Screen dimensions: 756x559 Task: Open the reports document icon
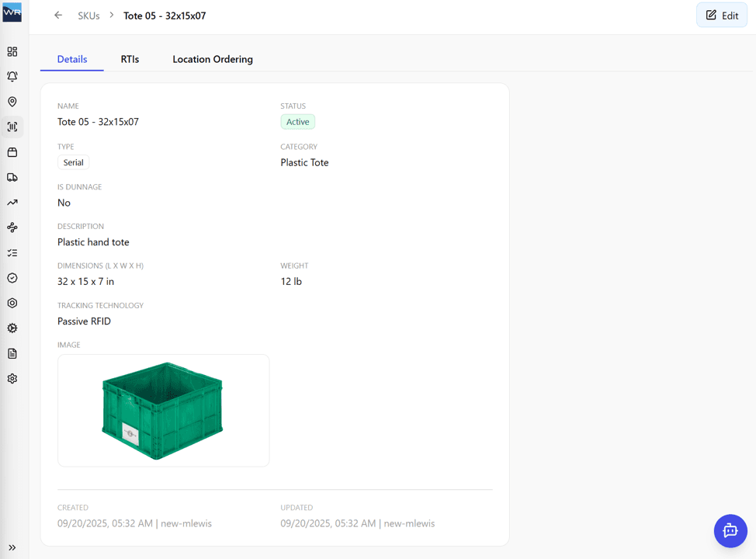tap(12, 353)
